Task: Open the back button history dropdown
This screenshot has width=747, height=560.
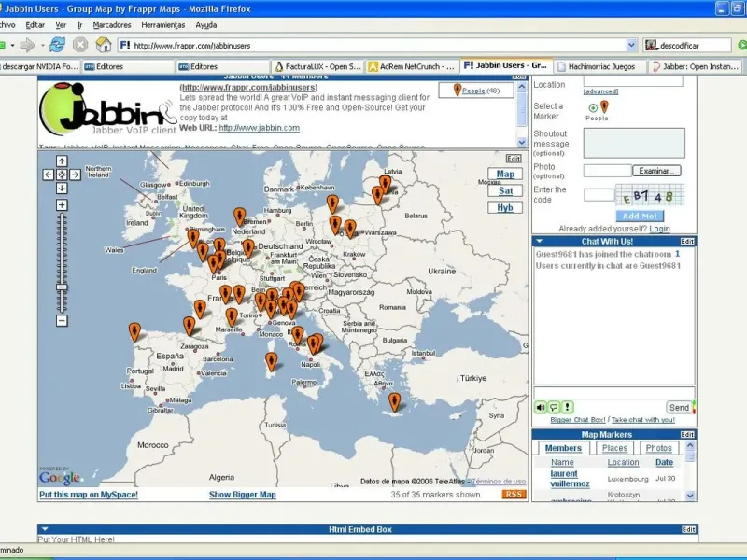Action: coord(13,45)
